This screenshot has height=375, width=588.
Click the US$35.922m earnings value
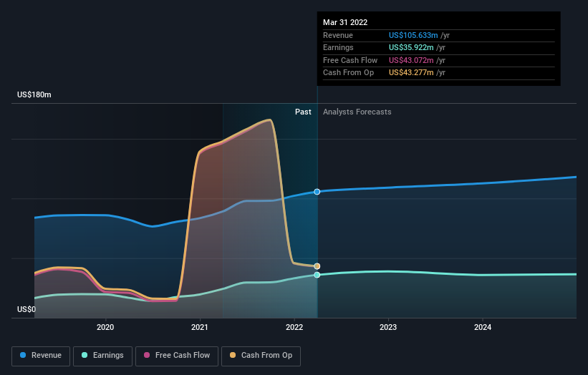tap(411, 47)
